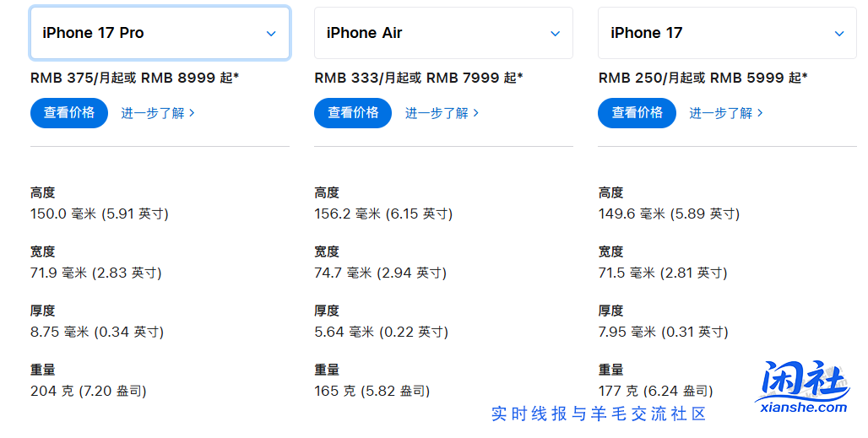Click 进一步了解 link under iPhone 17

coord(726,113)
